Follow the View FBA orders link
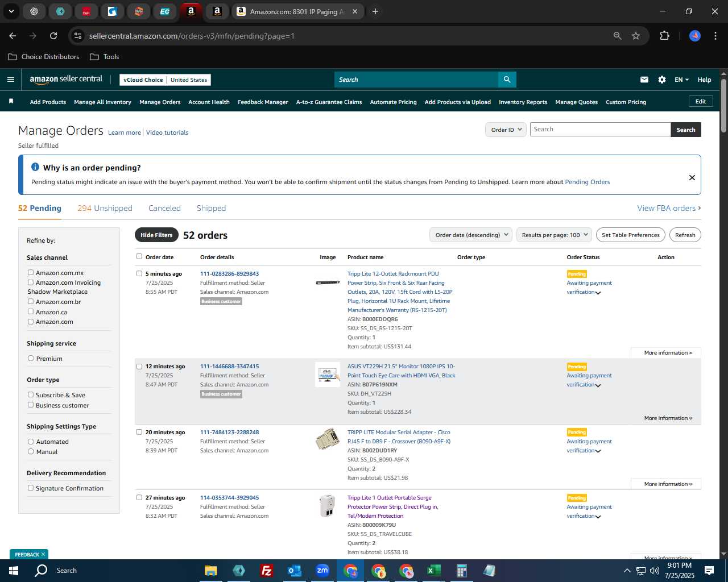Image resolution: width=728 pixels, height=582 pixels. pos(669,208)
